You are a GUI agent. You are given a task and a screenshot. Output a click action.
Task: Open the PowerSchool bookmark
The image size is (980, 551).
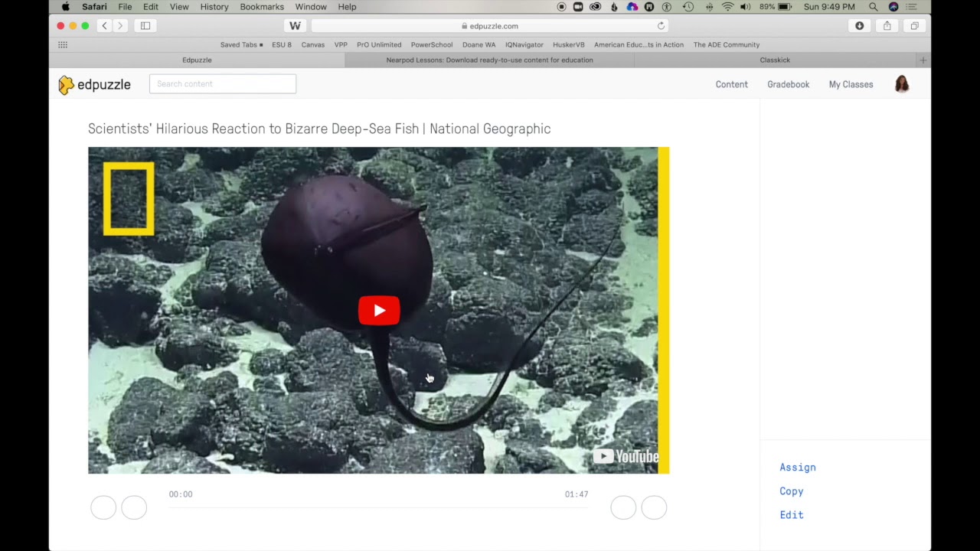pyautogui.click(x=432, y=44)
